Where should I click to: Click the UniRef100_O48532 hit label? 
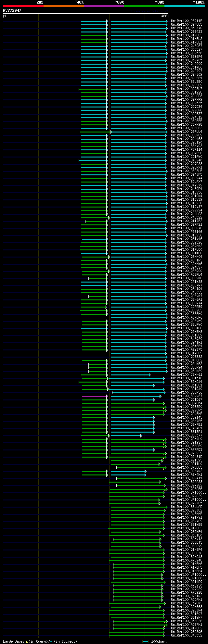click(187, 636)
